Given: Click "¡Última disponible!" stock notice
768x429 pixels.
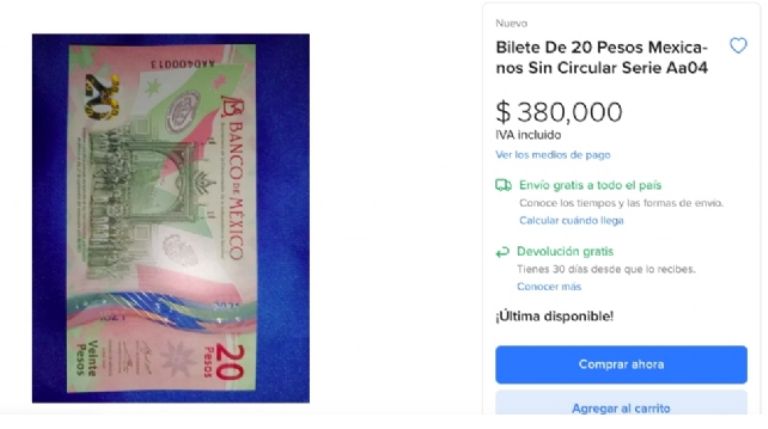Looking at the screenshot, I should [554, 316].
